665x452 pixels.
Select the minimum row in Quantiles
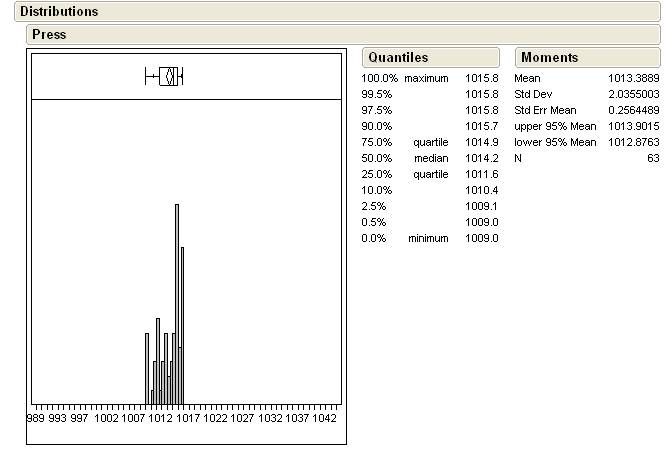point(428,238)
